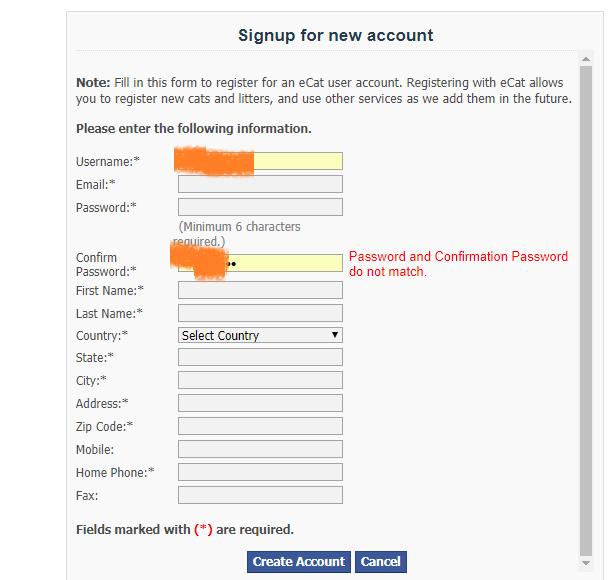Viewport: 608px width, 580px height.
Task: Focus the Home Phone text box
Action: pos(260,472)
